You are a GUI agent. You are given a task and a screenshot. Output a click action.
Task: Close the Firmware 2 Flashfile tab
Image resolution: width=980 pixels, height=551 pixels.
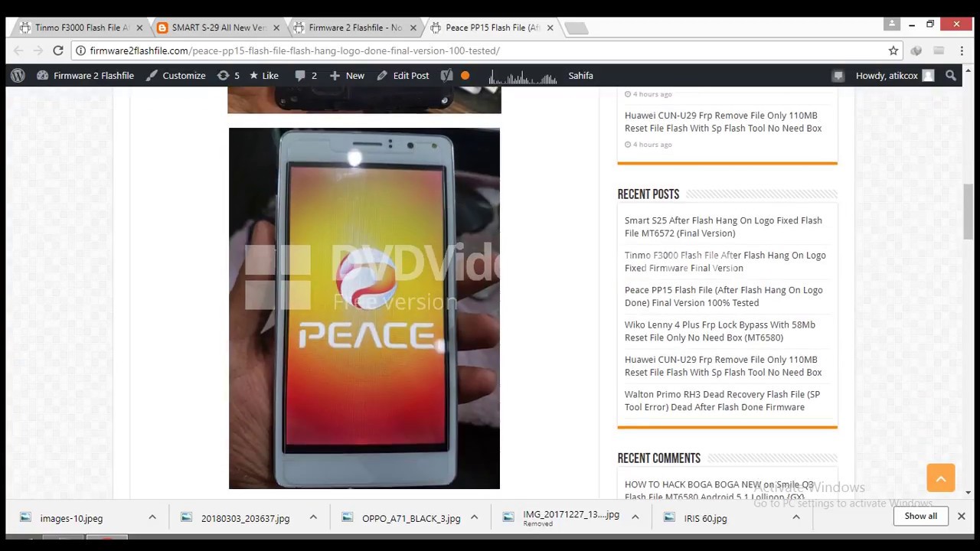413,28
